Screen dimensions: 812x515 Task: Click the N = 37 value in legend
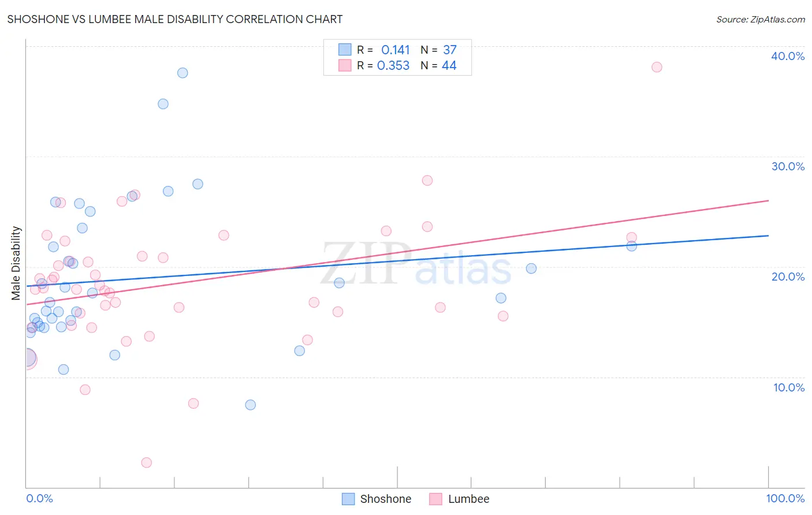439,50
